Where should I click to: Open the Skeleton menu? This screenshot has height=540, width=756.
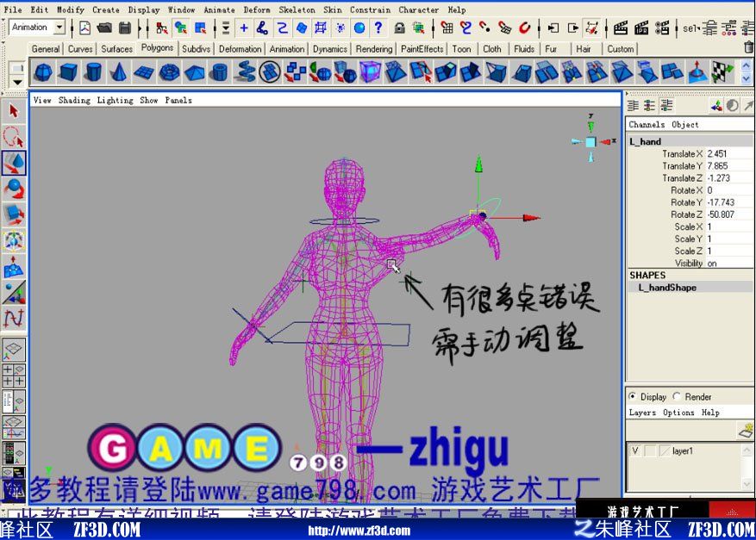(297, 9)
